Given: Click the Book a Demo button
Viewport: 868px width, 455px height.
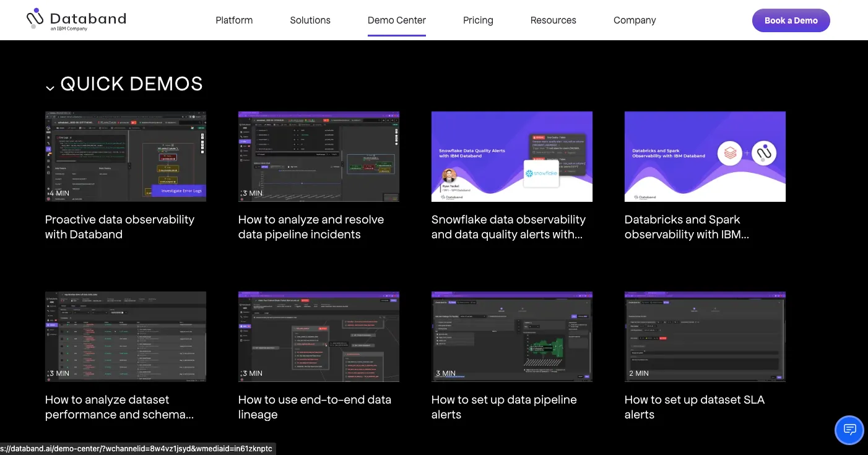Looking at the screenshot, I should point(791,20).
